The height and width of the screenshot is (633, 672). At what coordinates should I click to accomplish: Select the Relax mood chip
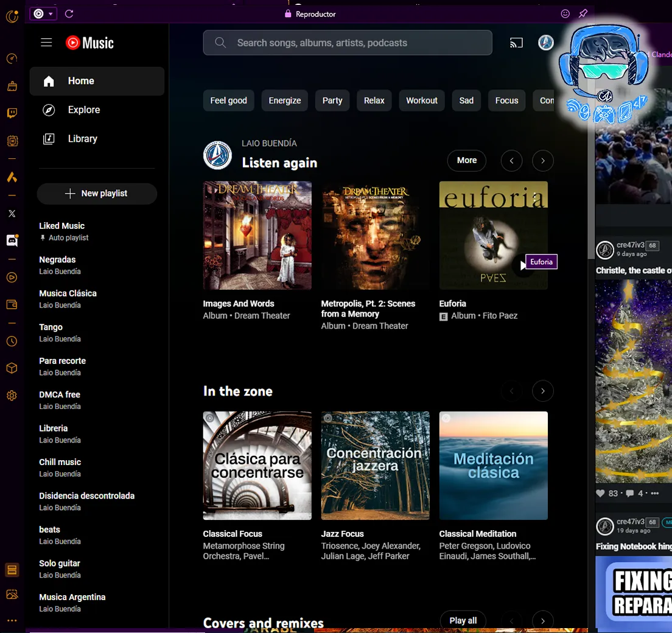pyautogui.click(x=374, y=100)
